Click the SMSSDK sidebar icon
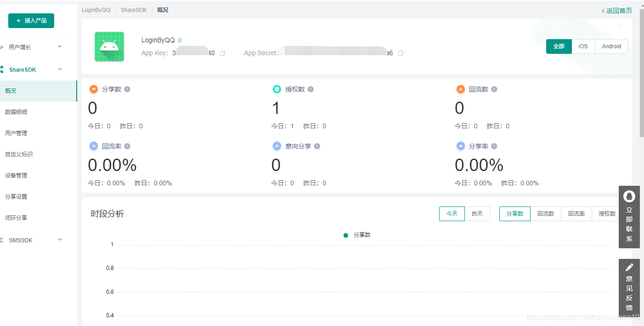Viewport: 644px width, 326px height. coord(2,240)
